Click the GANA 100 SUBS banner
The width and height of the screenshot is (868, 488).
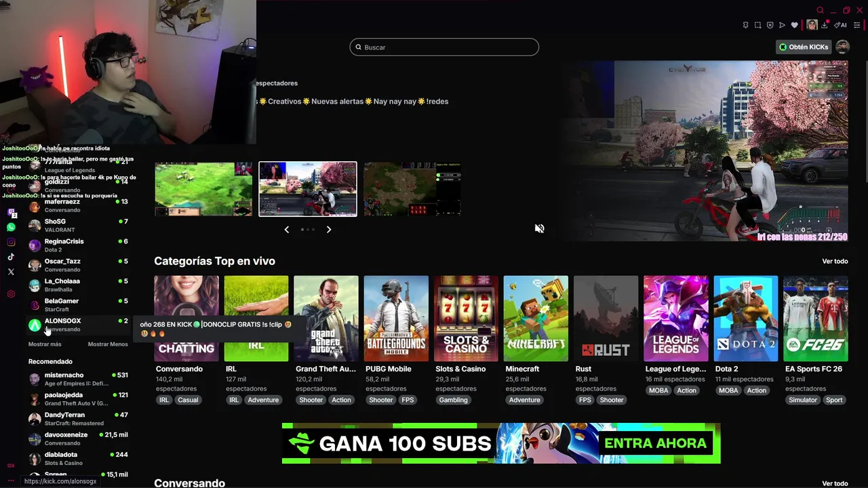click(x=501, y=443)
